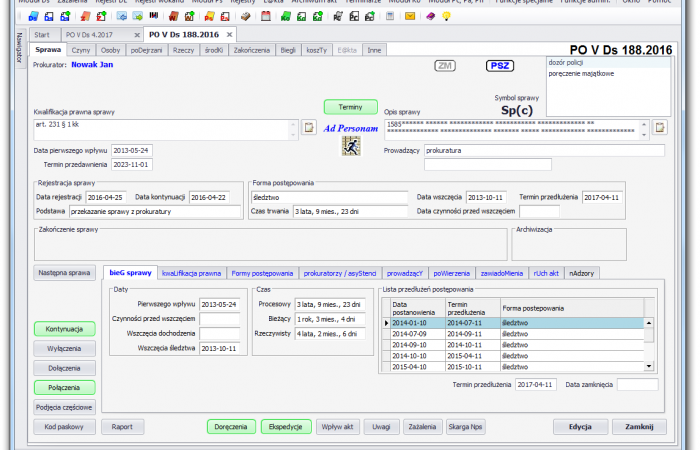Click the running man icon under Ad Personam
The width and height of the screenshot is (700, 450).
(351, 146)
